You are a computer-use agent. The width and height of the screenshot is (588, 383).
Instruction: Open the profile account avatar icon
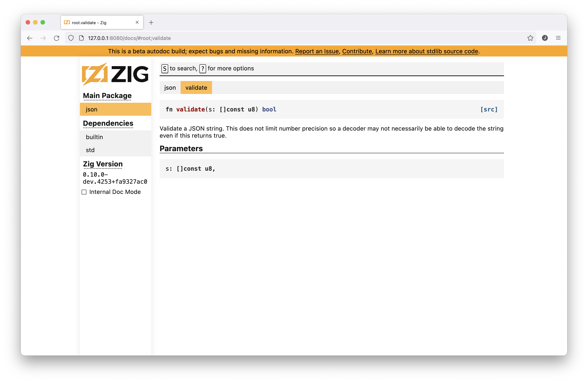(545, 38)
